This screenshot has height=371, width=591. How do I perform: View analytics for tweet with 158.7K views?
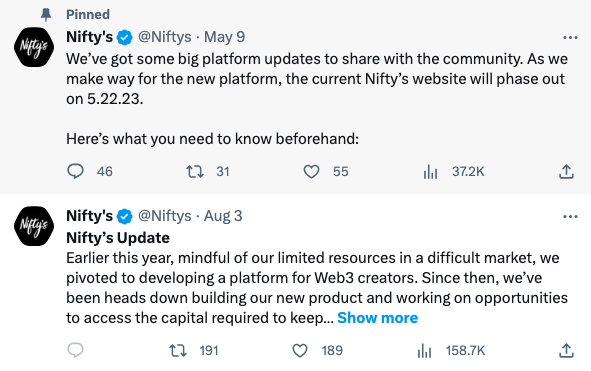424,351
